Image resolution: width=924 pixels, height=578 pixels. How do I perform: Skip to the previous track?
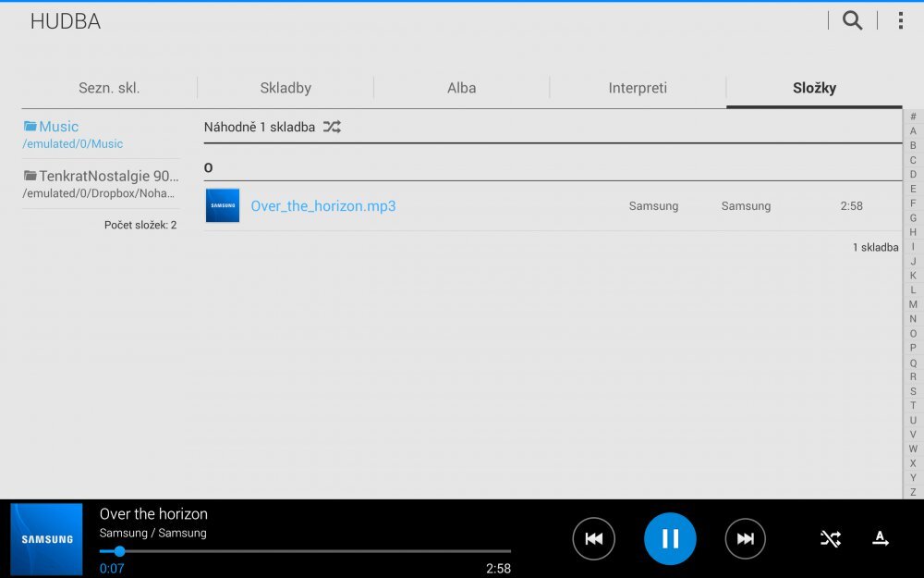click(594, 538)
